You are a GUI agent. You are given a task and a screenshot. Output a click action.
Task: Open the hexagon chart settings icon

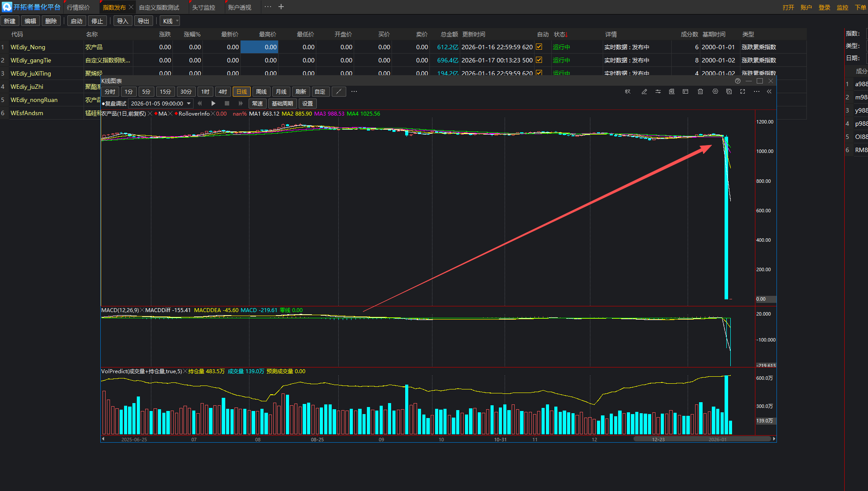(715, 91)
